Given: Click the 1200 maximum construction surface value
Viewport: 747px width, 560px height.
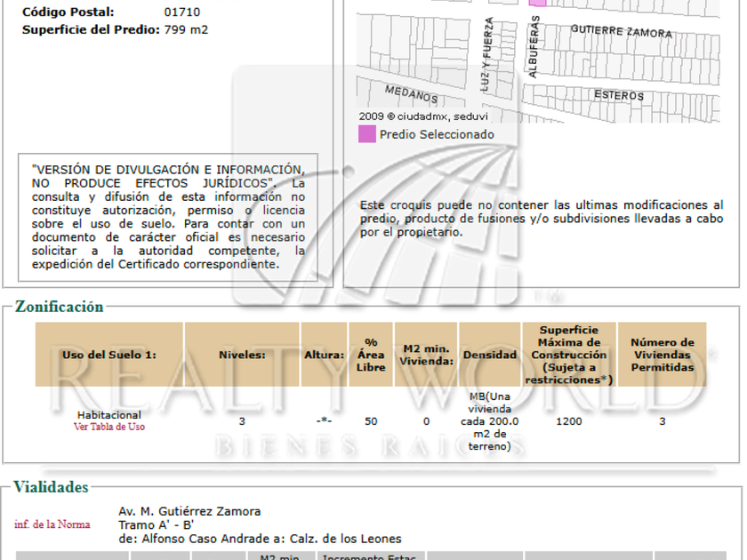Looking at the screenshot, I should point(569,421).
